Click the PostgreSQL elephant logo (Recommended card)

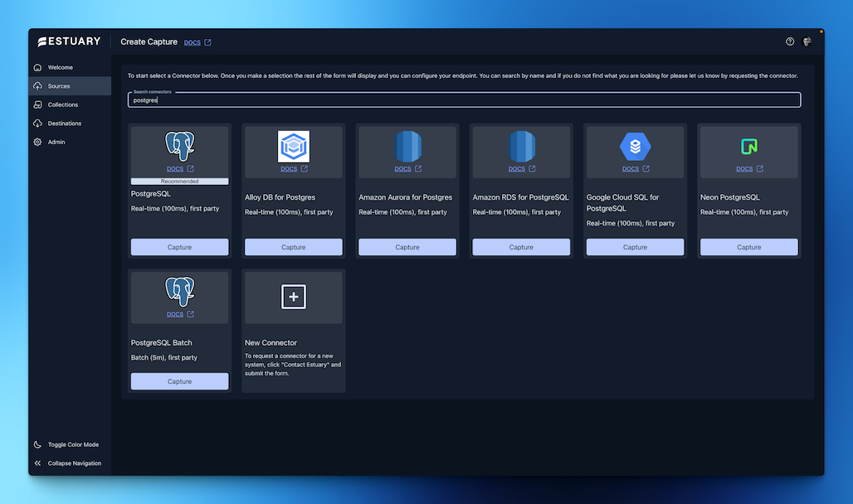(179, 146)
